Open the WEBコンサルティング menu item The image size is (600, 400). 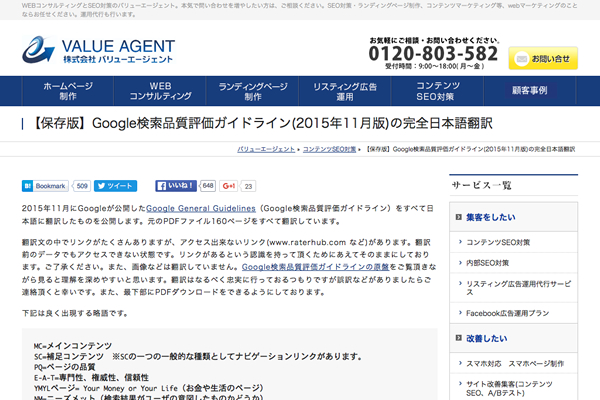pyautogui.click(x=160, y=91)
